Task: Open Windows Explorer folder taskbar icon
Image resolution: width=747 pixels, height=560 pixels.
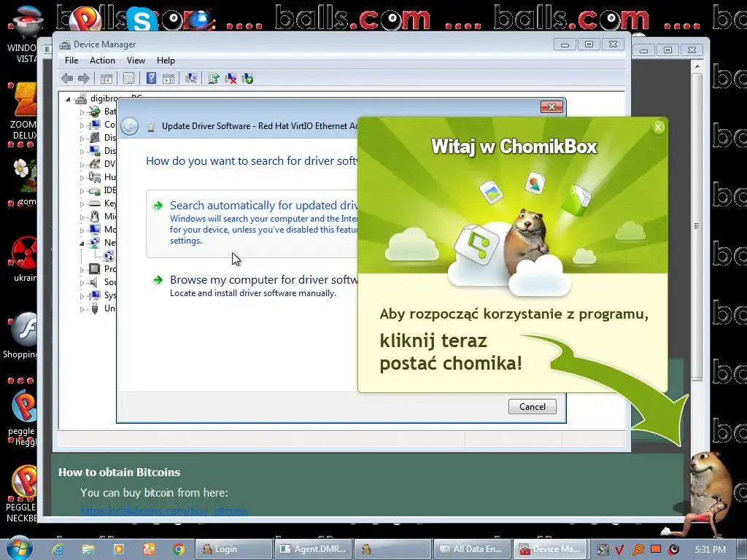Action: pyautogui.click(x=88, y=549)
